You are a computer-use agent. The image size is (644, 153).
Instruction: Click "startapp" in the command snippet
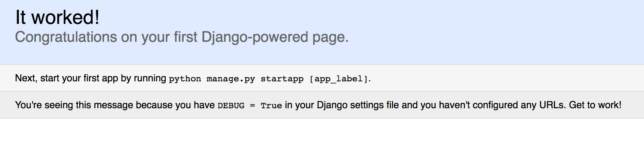[x=282, y=79]
